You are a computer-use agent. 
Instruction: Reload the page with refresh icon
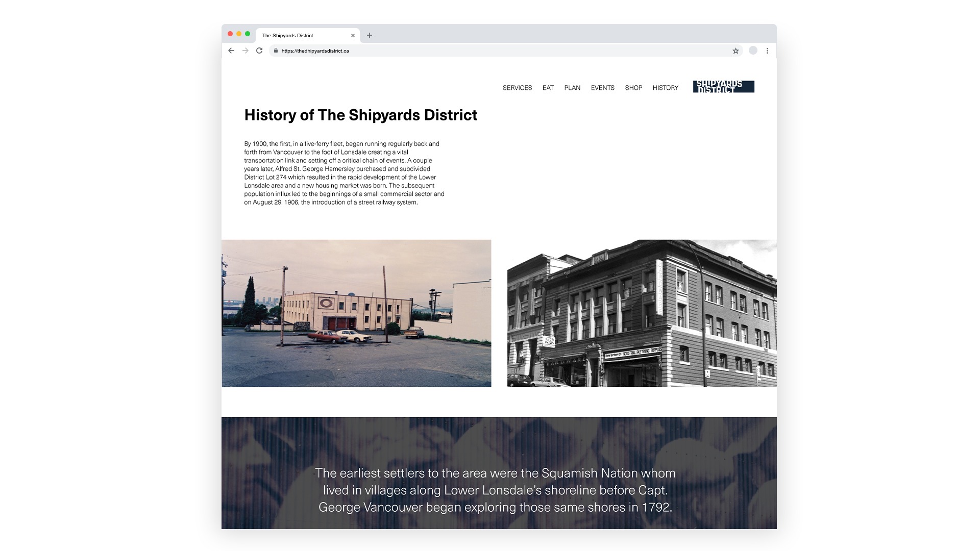[259, 51]
